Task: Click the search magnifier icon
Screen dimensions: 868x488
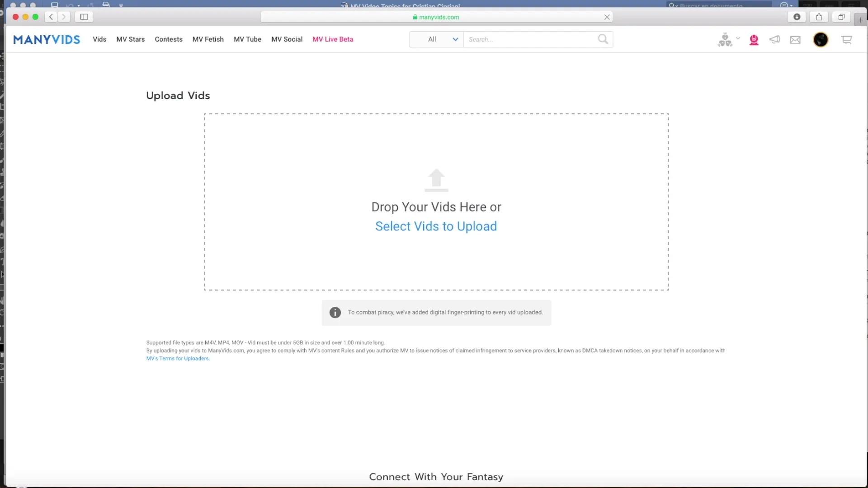Action: click(x=603, y=39)
